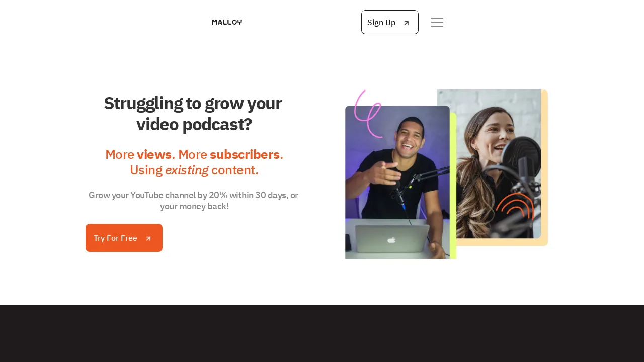Click the 'Struggling to grow your video podcast?' heading
This screenshot has width=644, height=362.
point(194,114)
